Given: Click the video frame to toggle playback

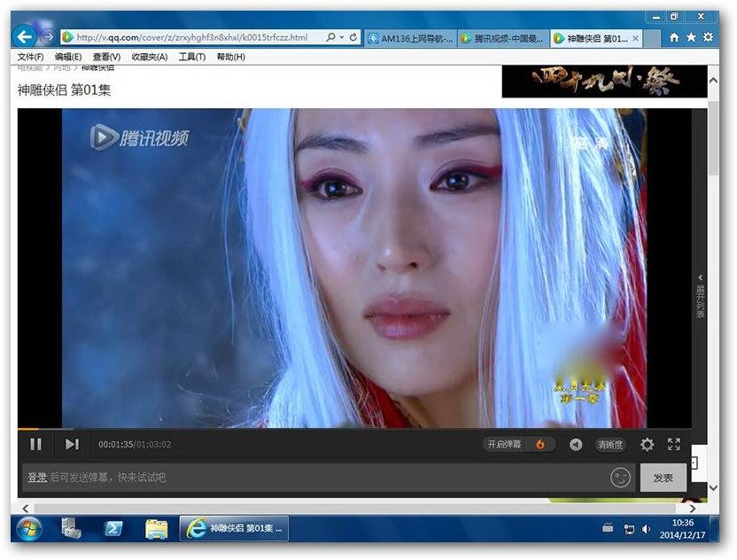Looking at the screenshot, I should coord(354,268).
